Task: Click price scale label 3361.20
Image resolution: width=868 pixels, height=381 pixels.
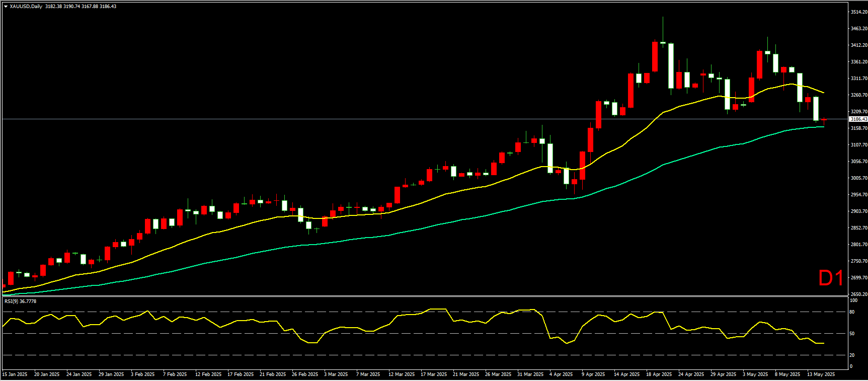Action: click(859, 62)
